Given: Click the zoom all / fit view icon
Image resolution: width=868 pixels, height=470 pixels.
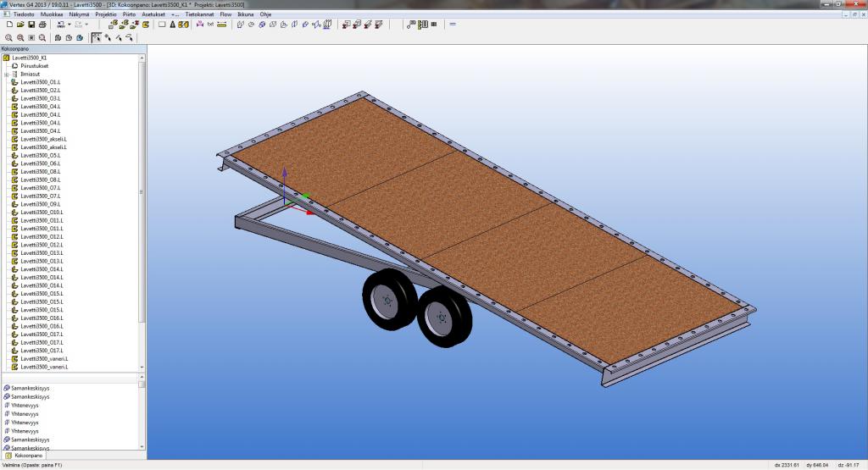Looking at the screenshot, I should click(31, 37).
